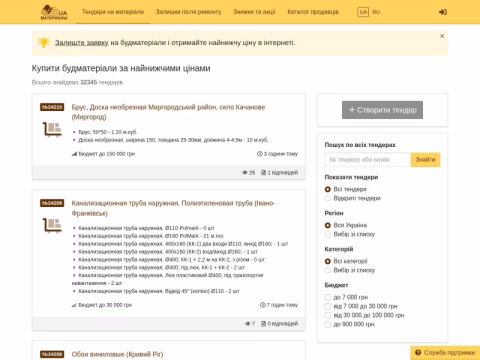This screenshot has height=360, width=480.
Task: Click the budget bars icon for 150 000 грн
Action: (74, 154)
